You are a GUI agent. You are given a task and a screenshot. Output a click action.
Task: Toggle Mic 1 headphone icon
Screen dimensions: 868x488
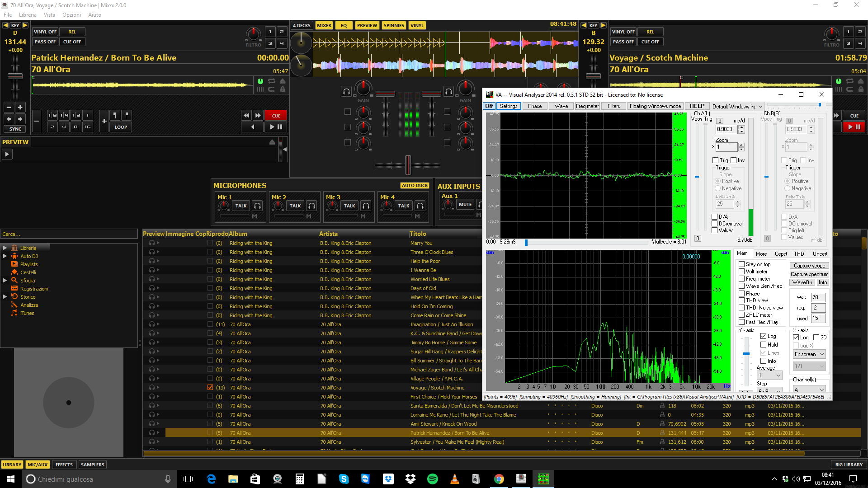pyautogui.click(x=257, y=206)
